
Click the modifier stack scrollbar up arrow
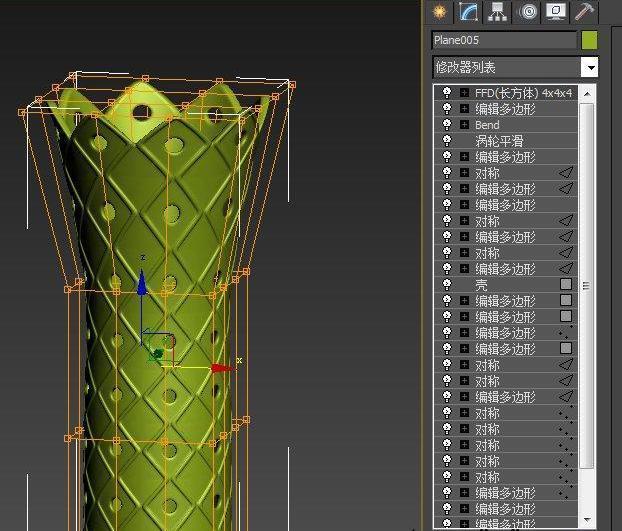(x=587, y=94)
